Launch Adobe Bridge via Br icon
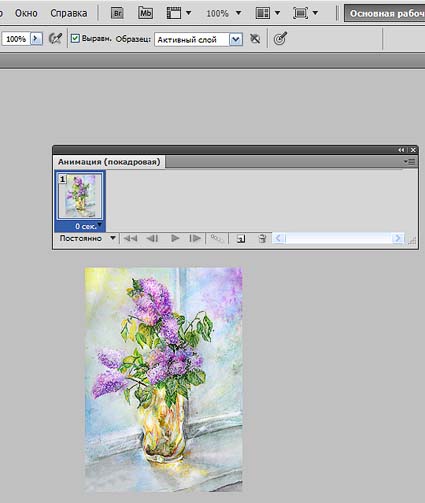Screen dimensions: 425x503 pyautogui.click(x=117, y=13)
